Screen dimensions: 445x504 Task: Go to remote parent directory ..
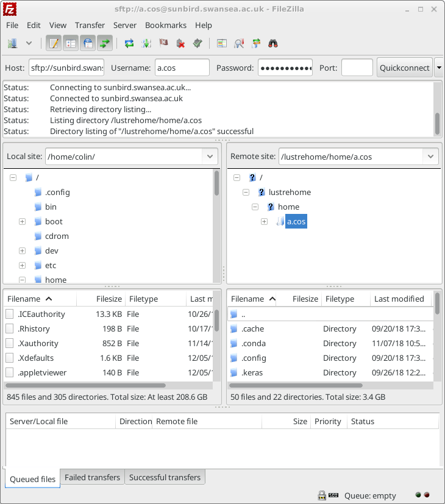[330, 314]
